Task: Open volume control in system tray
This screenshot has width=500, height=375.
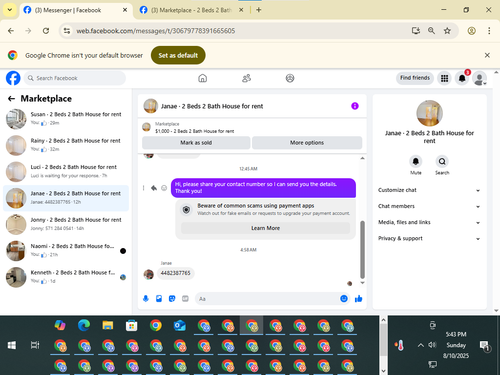Action: click(x=432, y=345)
